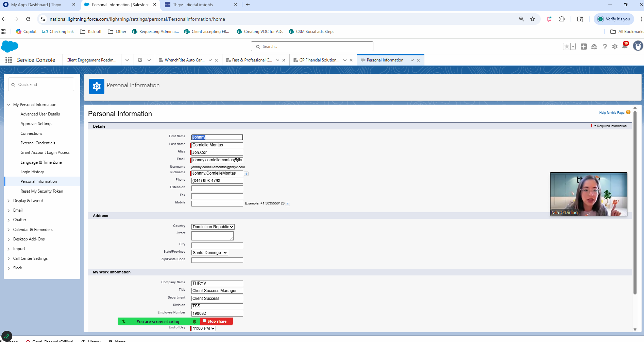Click the Salesforce global Search box

pos(312,47)
